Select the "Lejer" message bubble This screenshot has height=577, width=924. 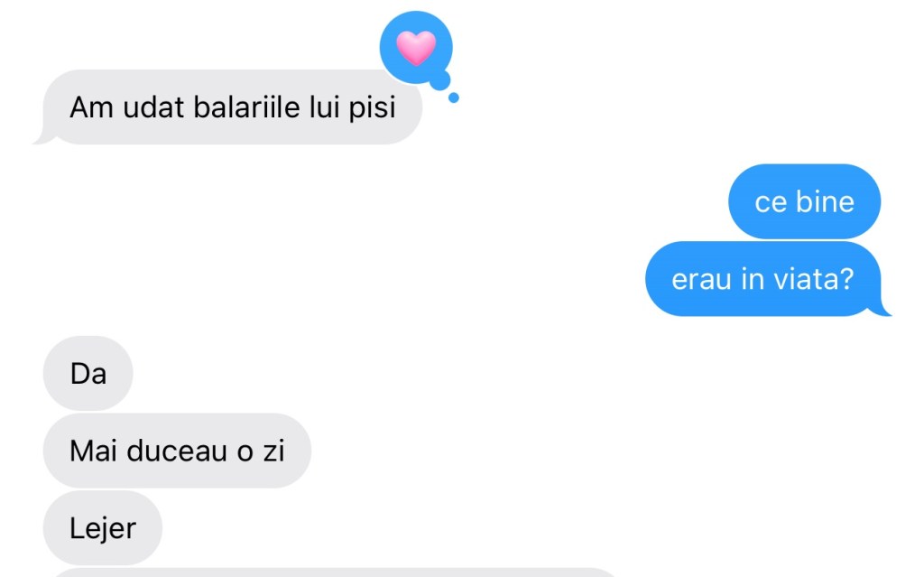pos(103,528)
